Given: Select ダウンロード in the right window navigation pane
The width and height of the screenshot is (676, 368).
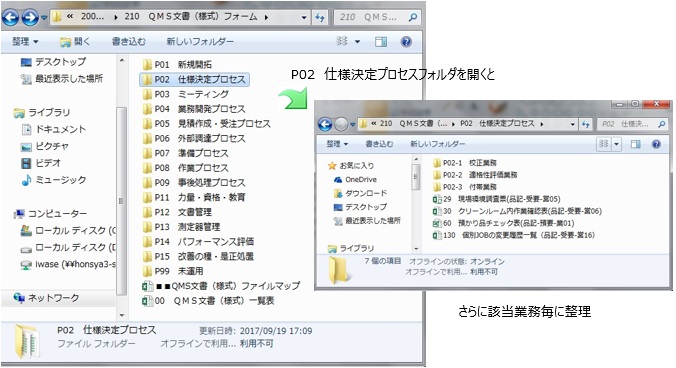Looking at the screenshot, I should (x=360, y=193).
